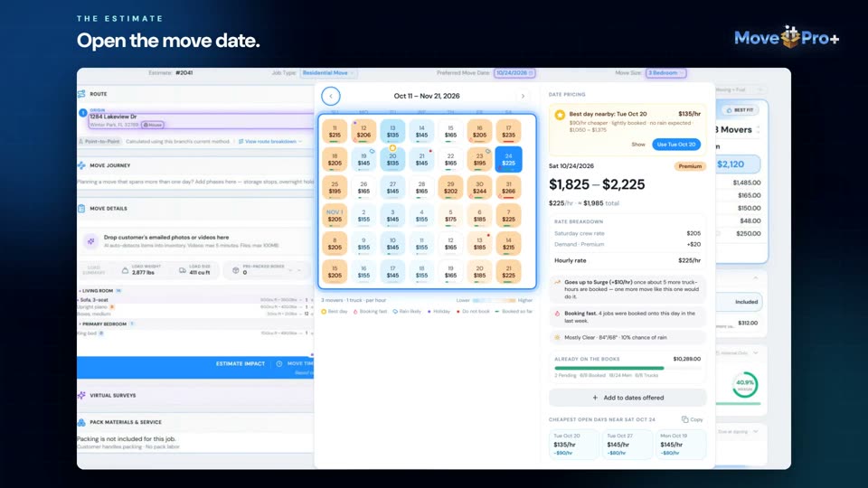Click Add to dates offered button
868x488 pixels.
(627, 398)
